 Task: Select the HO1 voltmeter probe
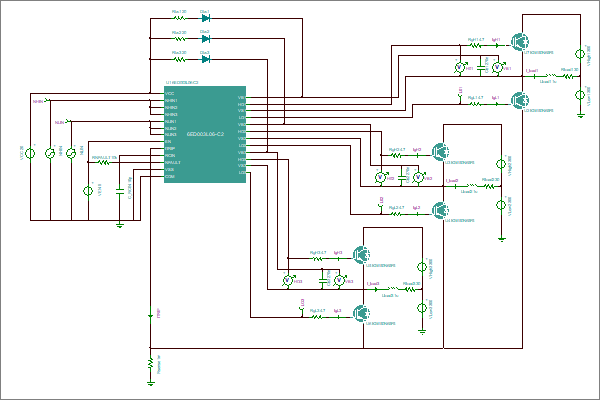(x=460, y=68)
